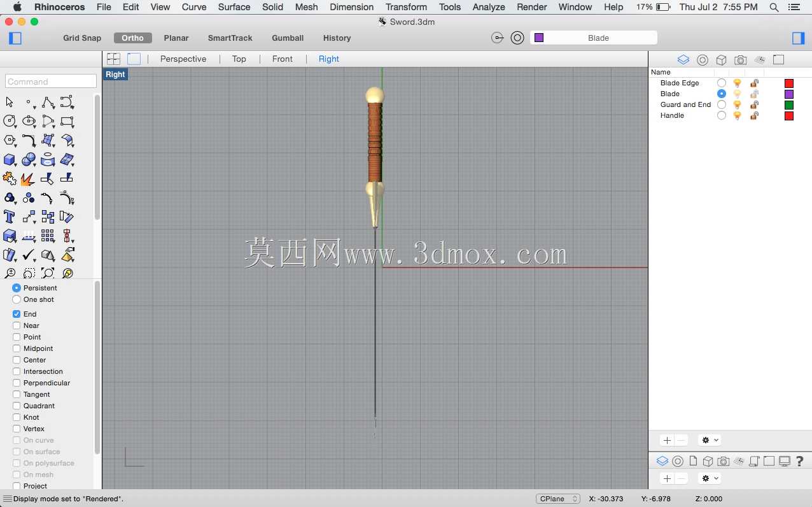Select the Ellipse tool
This screenshot has height=507, width=812.
pyautogui.click(x=29, y=121)
